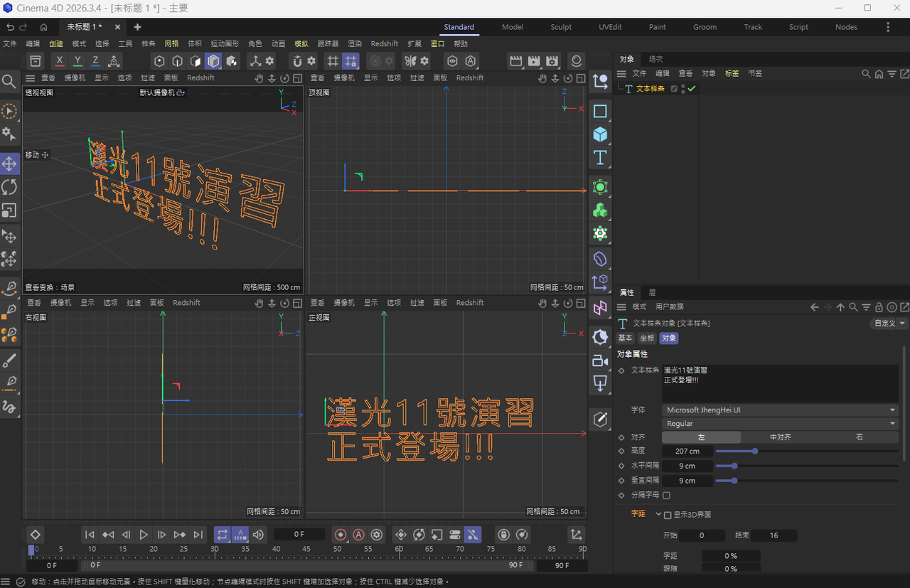Toggle autokeying with the A icon
This screenshot has width=910, height=588.
tap(359, 535)
